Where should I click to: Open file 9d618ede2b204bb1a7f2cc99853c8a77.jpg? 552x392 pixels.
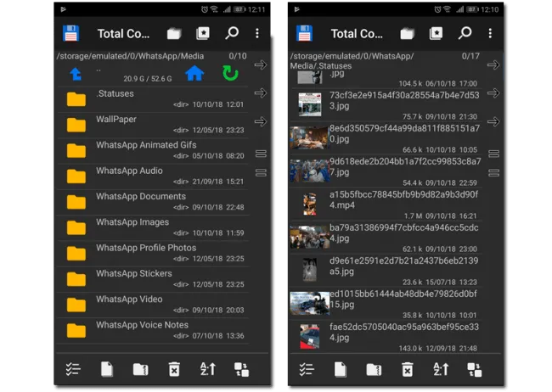click(x=386, y=171)
